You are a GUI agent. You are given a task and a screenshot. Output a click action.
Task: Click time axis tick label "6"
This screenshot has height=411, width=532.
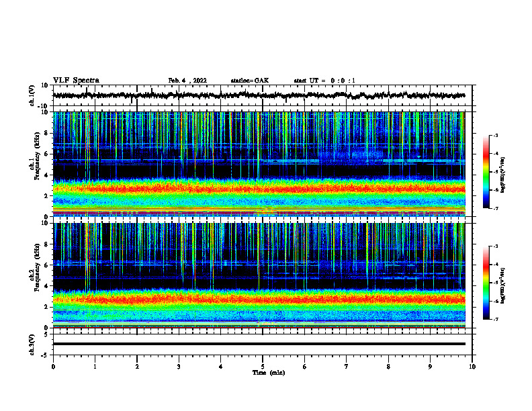305,367
